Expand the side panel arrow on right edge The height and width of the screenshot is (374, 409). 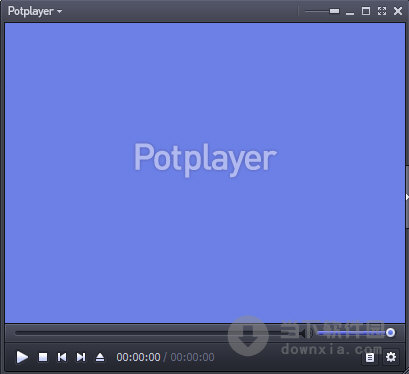pos(407,197)
